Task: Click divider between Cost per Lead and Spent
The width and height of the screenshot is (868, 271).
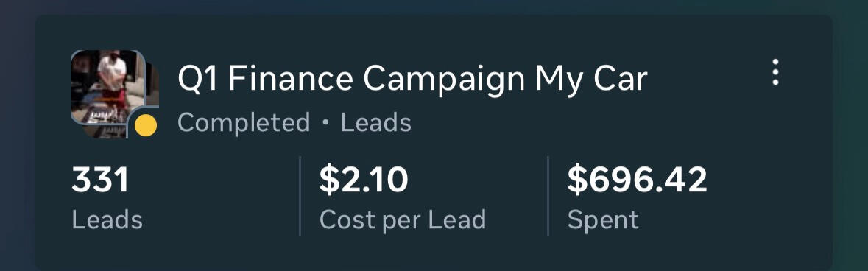Action: click(x=548, y=196)
